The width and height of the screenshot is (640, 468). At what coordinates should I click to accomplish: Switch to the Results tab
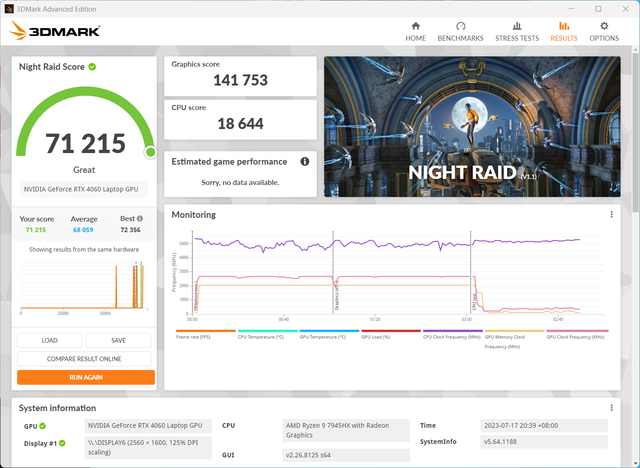point(564,32)
